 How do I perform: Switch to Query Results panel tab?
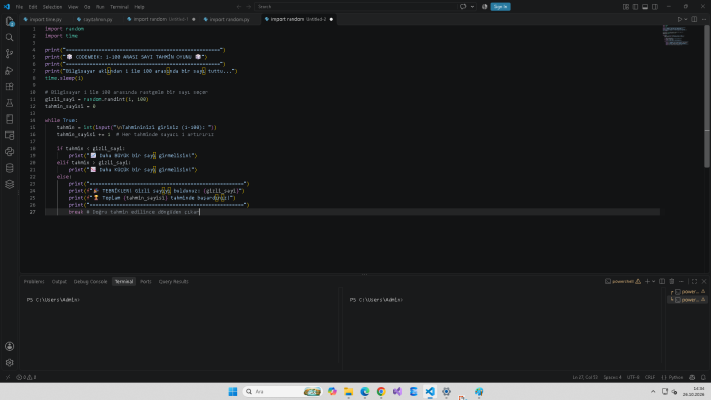click(173, 282)
